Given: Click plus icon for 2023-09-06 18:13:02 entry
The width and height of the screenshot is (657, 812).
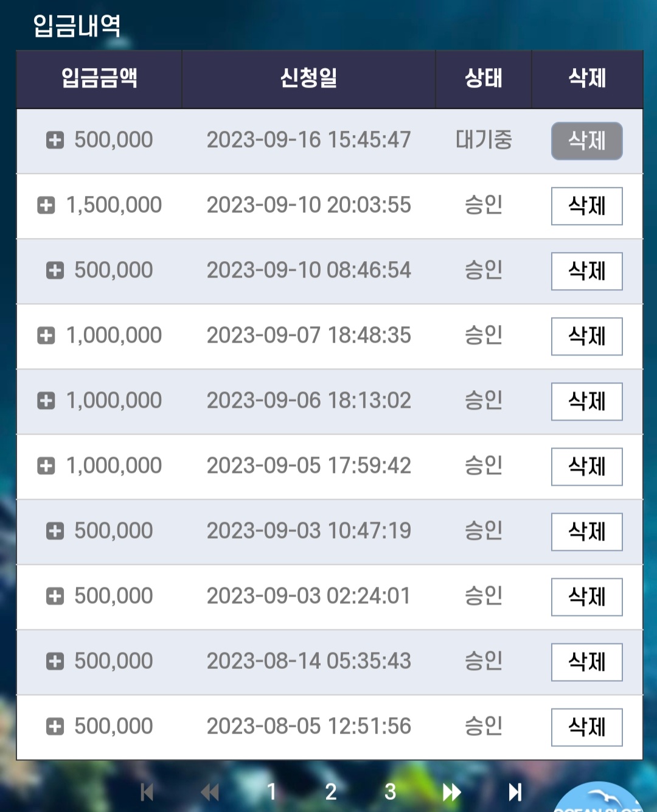Looking at the screenshot, I should pos(46,401).
